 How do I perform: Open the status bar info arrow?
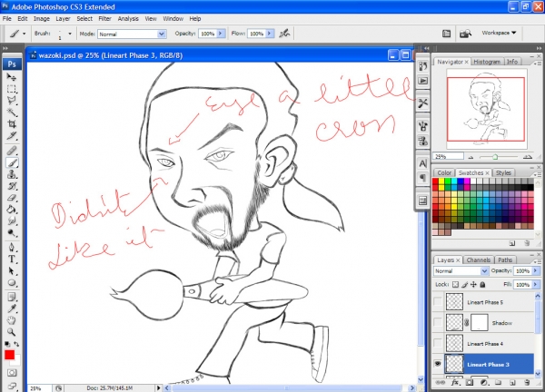(158, 387)
